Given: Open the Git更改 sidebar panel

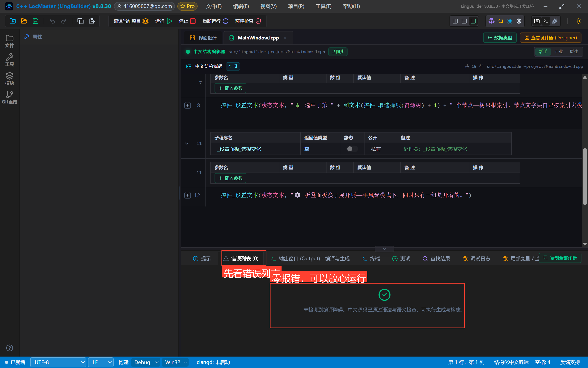Looking at the screenshot, I should [x=9, y=98].
